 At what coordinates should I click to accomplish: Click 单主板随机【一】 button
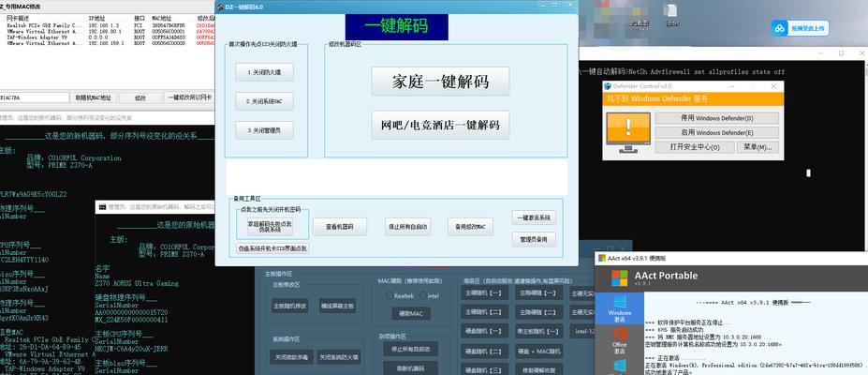click(x=538, y=331)
